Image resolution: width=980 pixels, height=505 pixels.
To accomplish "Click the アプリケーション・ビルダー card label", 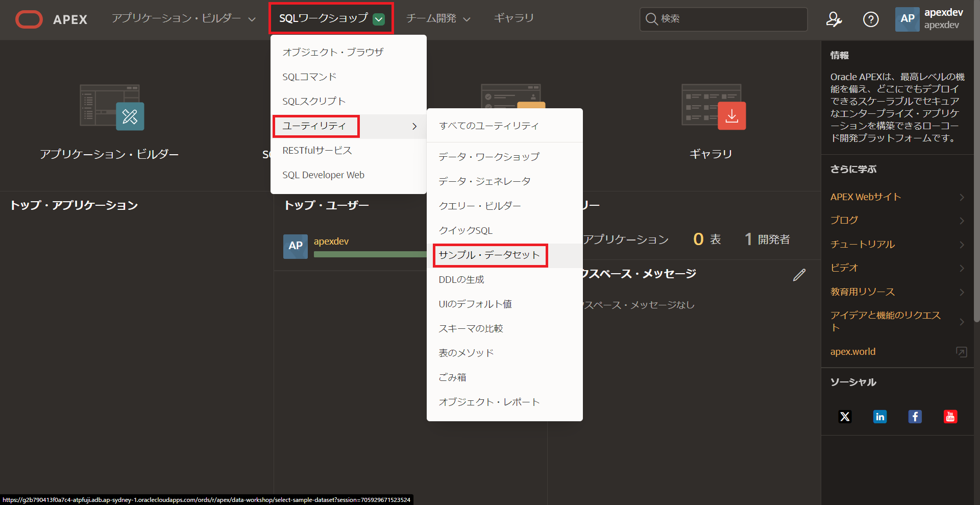I will (109, 154).
